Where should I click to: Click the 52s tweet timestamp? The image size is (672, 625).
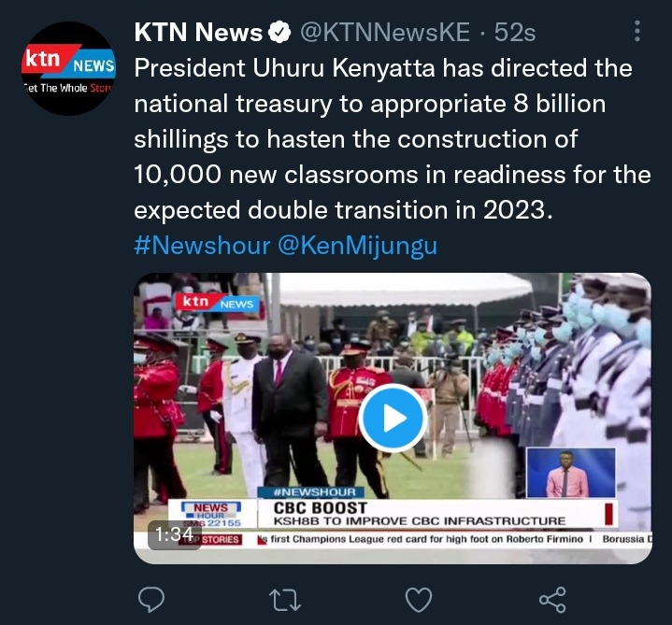click(x=515, y=32)
